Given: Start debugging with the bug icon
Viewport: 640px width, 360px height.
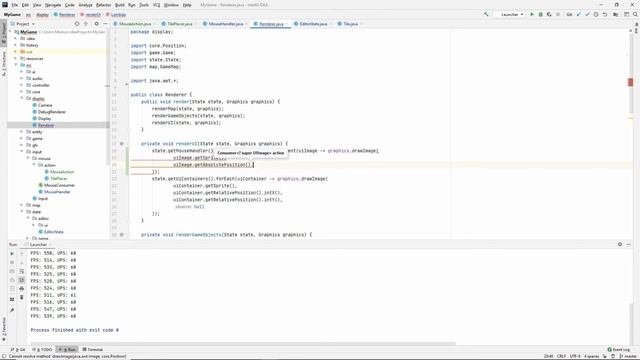Looking at the screenshot, I should [540, 14].
